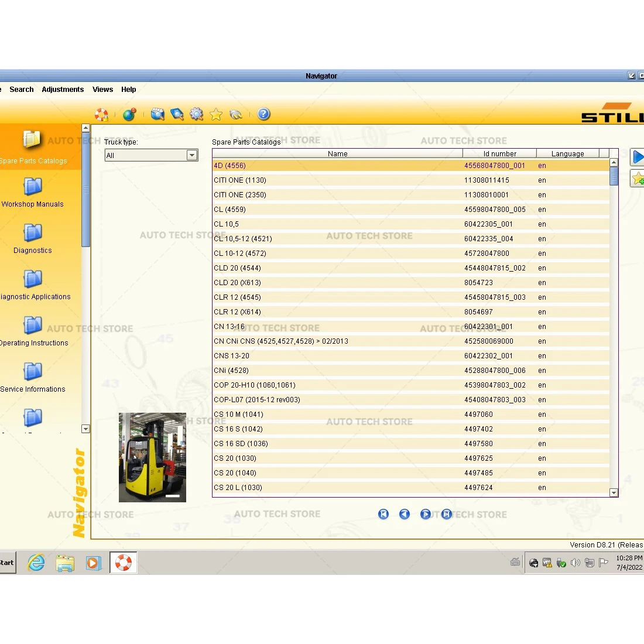Open the Views menu
Image resolution: width=644 pixels, height=644 pixels.
pyautogui.click(x=102, y=90)
